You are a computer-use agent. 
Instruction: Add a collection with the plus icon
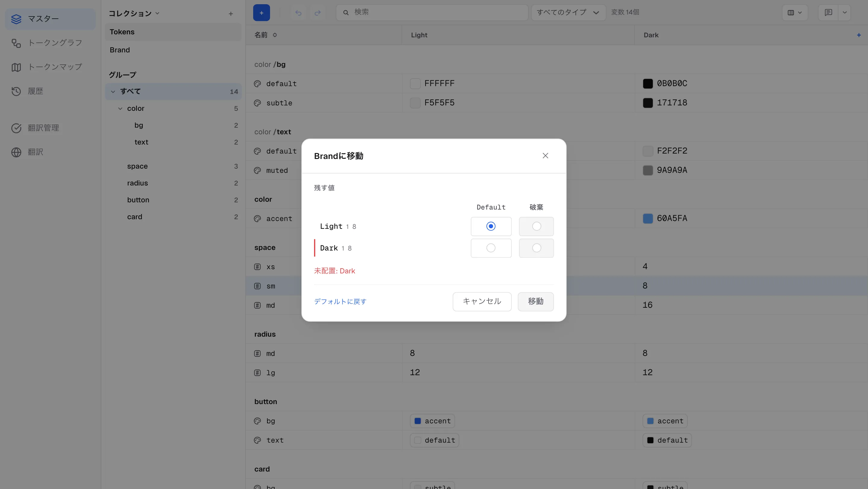231,14
